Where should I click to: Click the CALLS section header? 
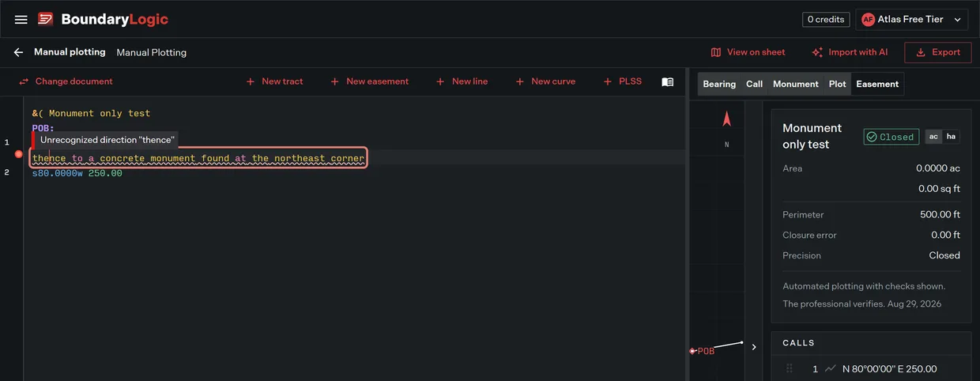(798, 343)
